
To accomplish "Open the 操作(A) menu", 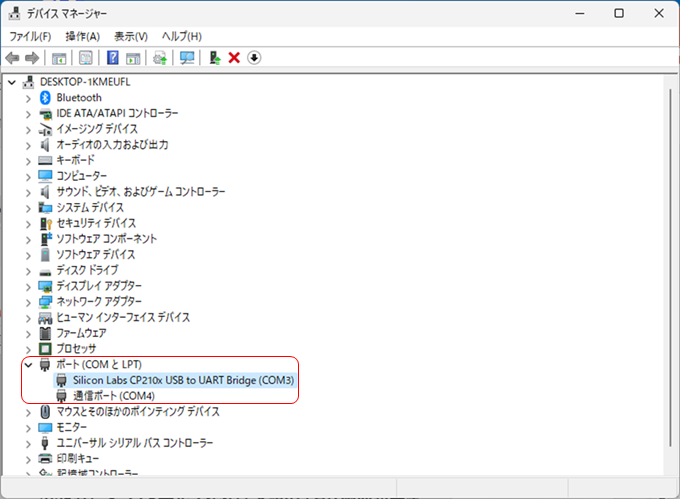I will tap(82, 36).
